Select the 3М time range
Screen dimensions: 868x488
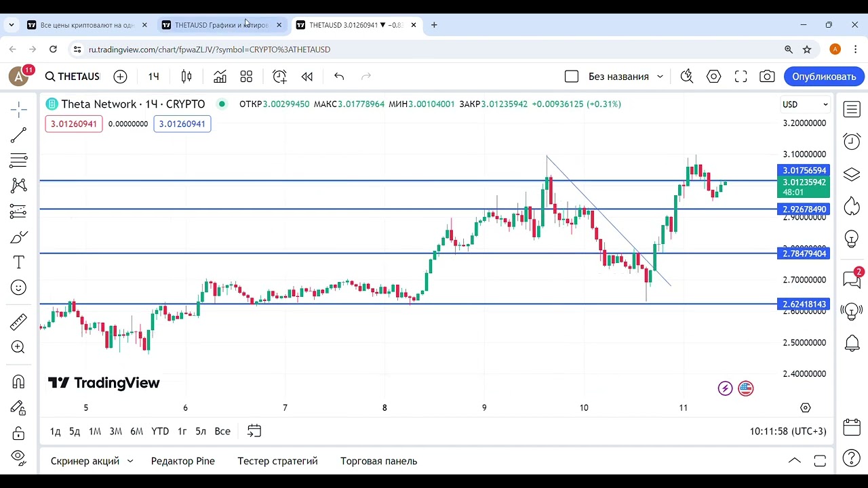(116, 431)
